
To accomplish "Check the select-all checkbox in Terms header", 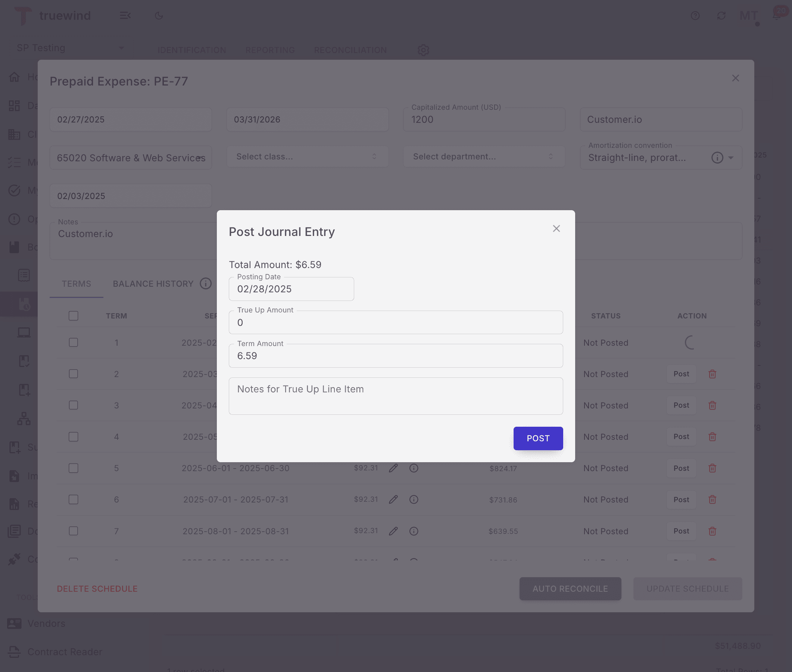I will click(74, 316).
